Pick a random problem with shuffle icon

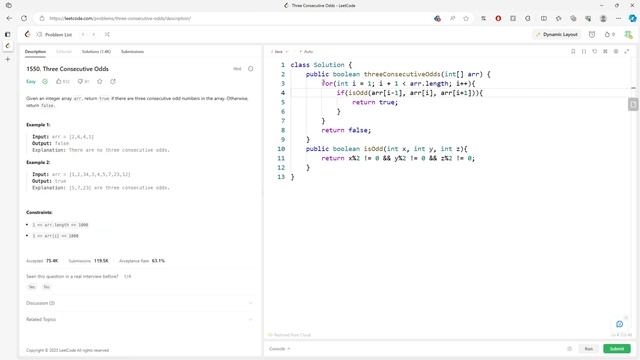[x=107, y=35]
